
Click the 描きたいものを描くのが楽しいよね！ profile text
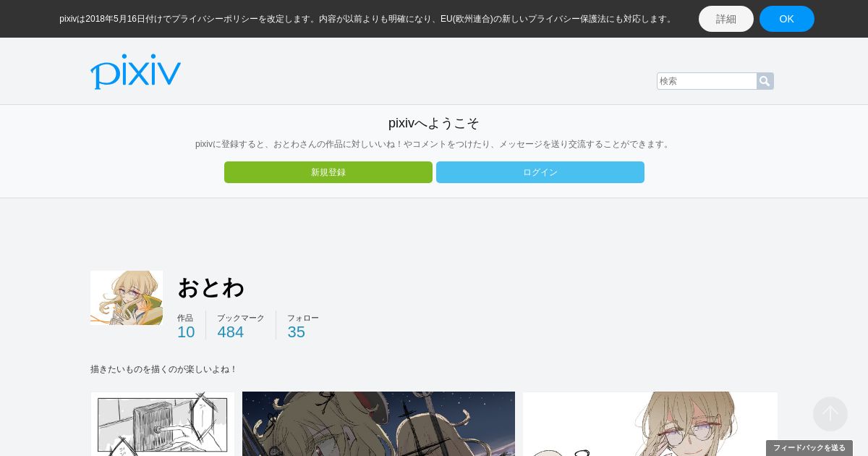point(164,369)
